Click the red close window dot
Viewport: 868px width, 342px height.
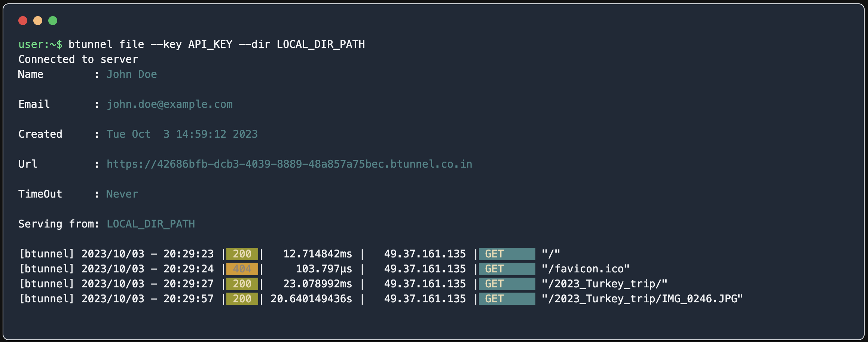pos(23,21)
